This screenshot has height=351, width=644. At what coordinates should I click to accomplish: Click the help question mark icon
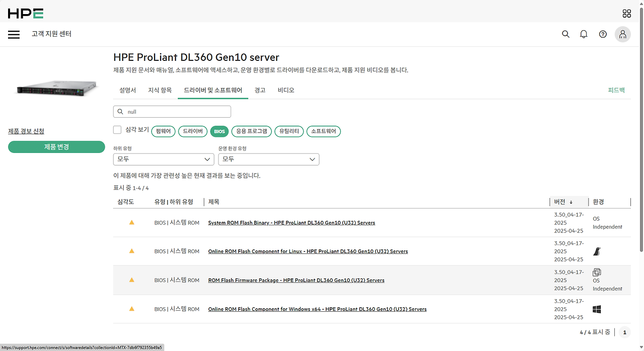pyautogui.click(x=603, y=34)
